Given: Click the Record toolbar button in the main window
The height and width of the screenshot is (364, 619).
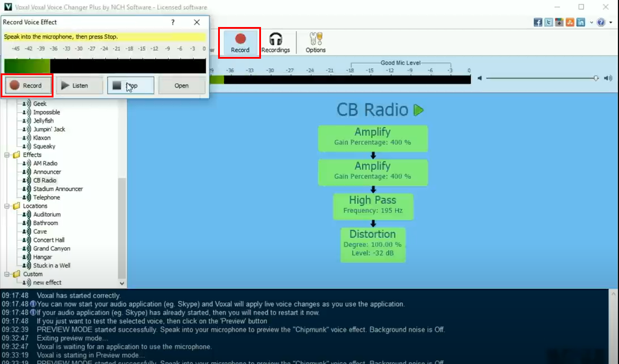Looking at the screenshot, I should click(x=240, y=43).
